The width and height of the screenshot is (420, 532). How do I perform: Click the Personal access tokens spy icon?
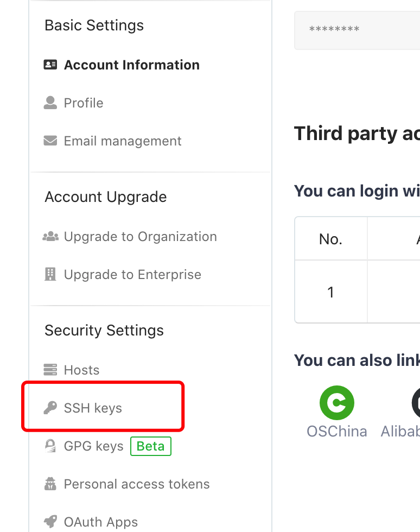click(50, 484)
